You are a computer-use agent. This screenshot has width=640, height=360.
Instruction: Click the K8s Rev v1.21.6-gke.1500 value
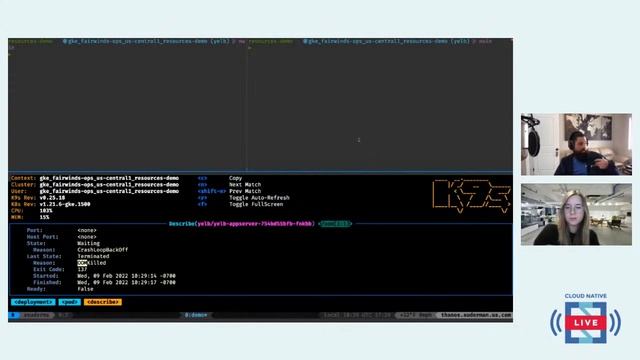pos(65,204)
